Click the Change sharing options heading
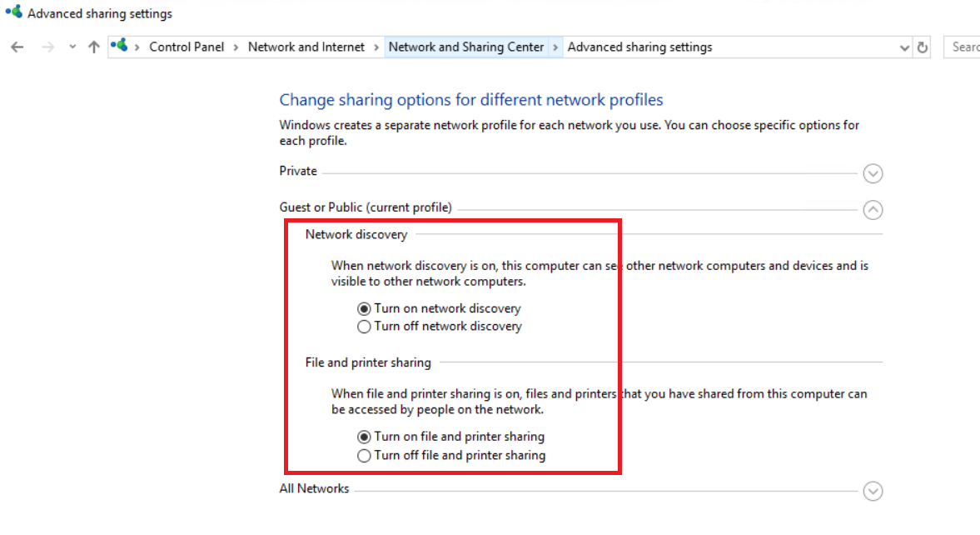Viewport: 980px width, 535px height. (471, 100)
